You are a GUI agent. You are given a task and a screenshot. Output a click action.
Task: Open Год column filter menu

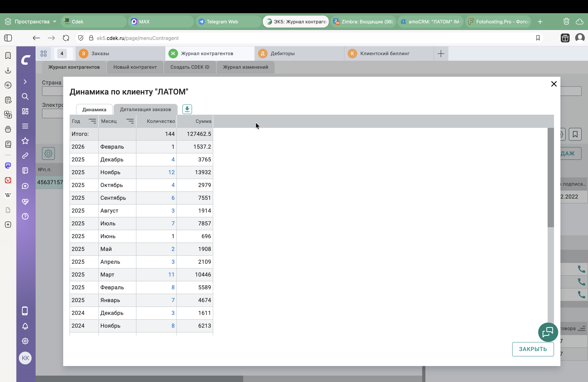92,121
